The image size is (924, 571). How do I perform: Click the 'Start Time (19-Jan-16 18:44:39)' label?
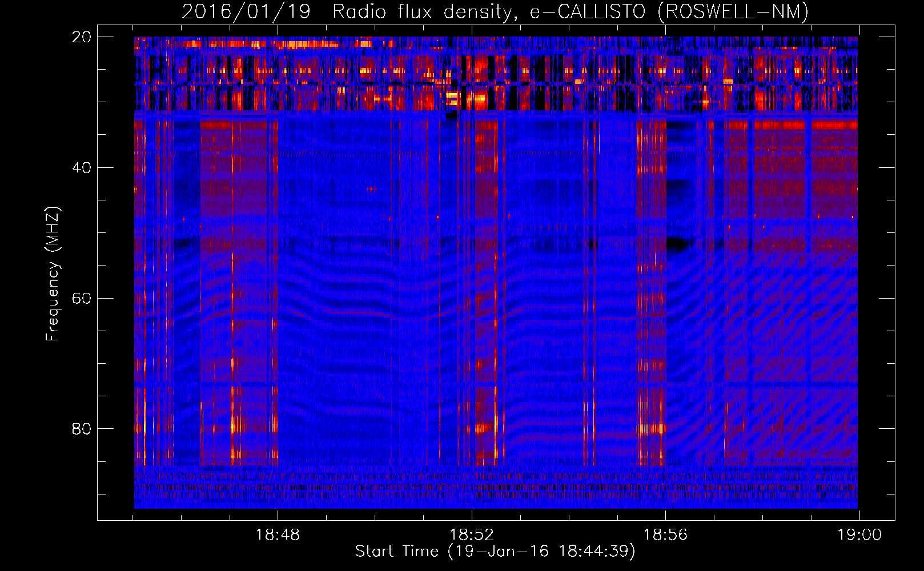(x=495, y=552)
